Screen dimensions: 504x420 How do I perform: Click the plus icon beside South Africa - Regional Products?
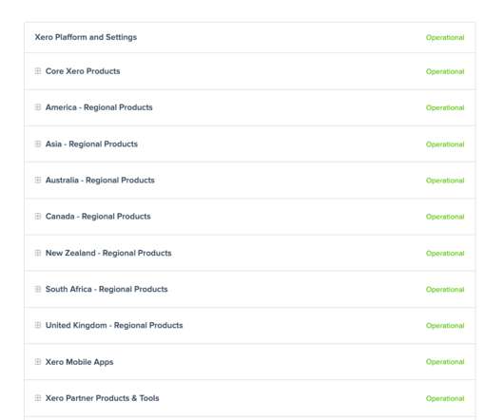tap(38, 289)
